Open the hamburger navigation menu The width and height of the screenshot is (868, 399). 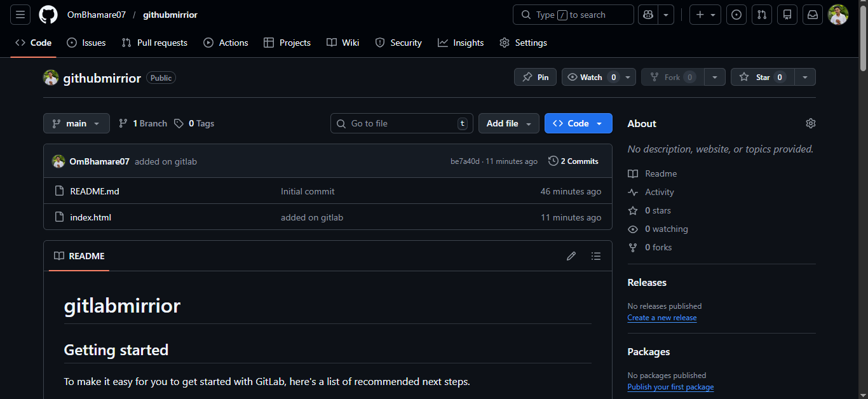coord(20,15)
